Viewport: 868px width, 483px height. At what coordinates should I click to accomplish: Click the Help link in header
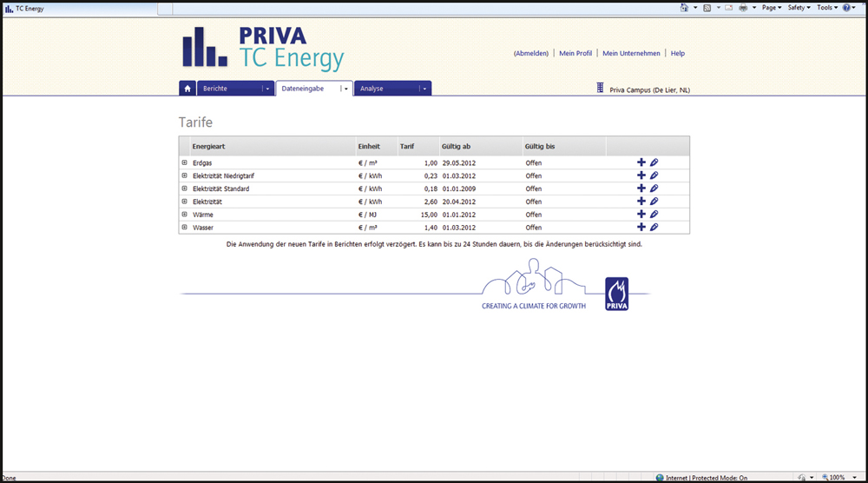678,53
